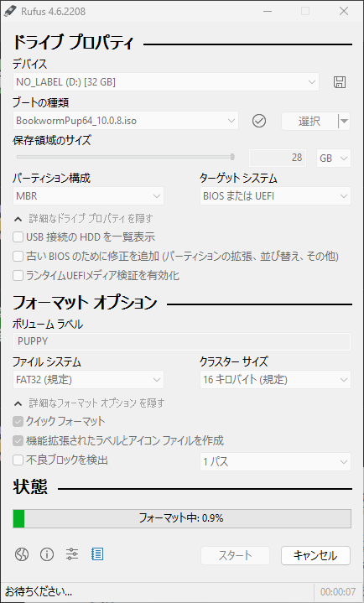Open the 選択 button split arrow
Image resolution: width=364 pixels, height=603 pixels.
click(345, 121)
